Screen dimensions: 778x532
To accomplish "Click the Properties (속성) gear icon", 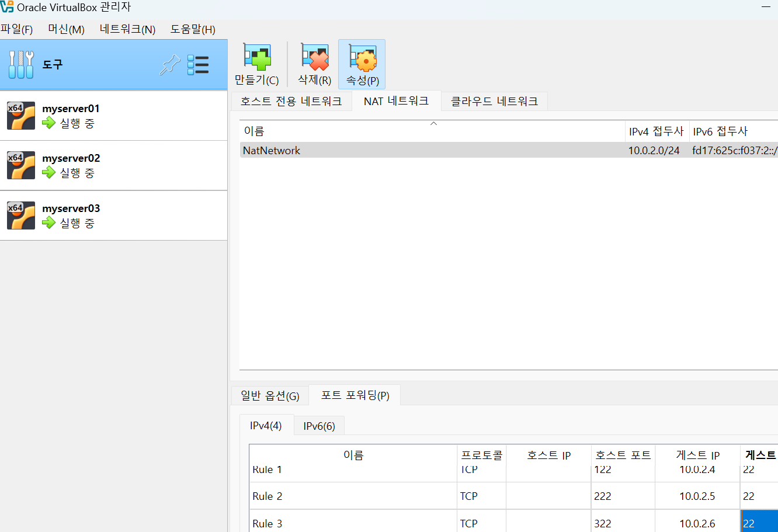I will (363, 58).
